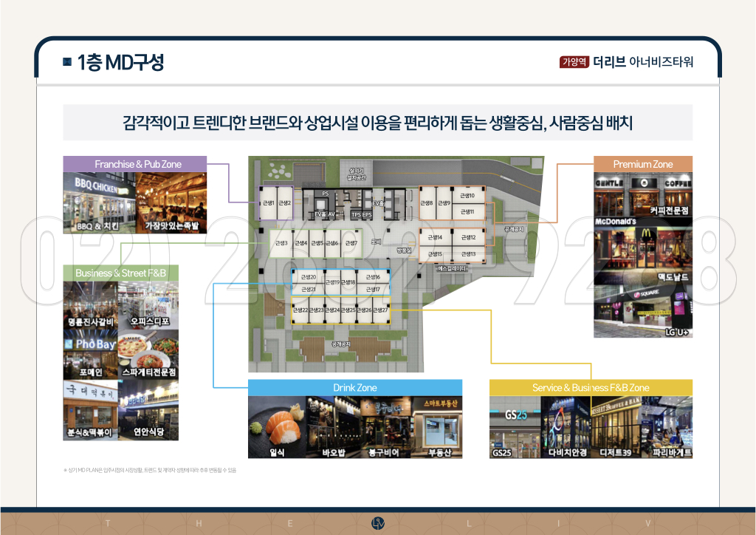Select unit 근생20 on the floor plan
The height and width of the screenshot is (535, 756).
coord(308,277)
